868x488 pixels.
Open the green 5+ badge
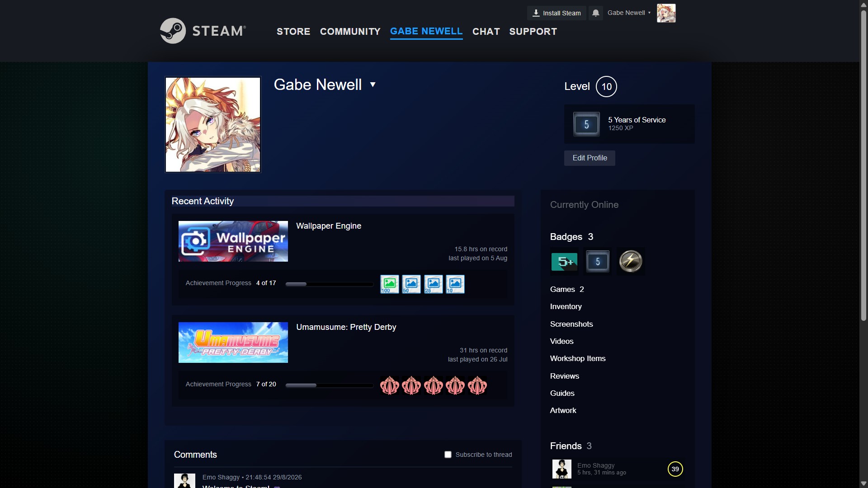click(564, 262)
